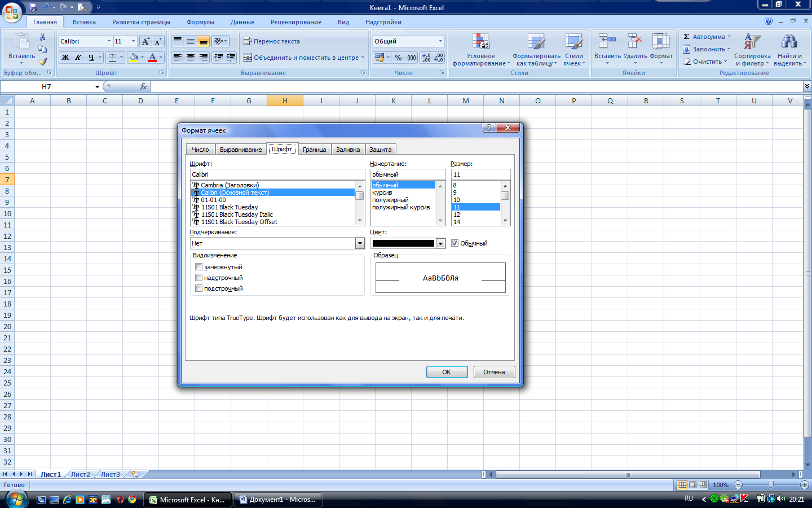The width and height of the screenshot is (812, 508).
Task: Click the Align Text Left icon
Action: [178, 58]
